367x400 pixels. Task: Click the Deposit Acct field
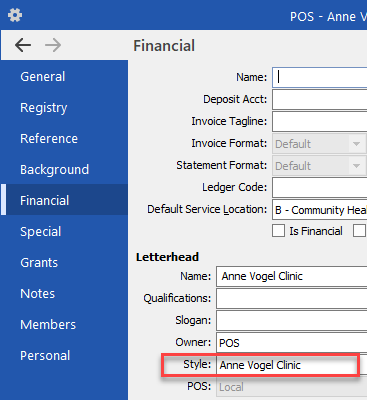click(320, 99)
